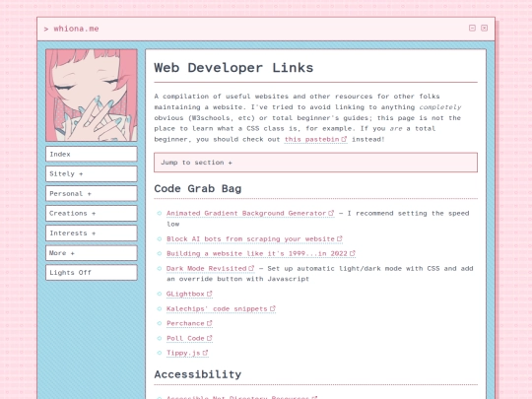Image resolution: width=532 pixels, height=399 pixels.
Task: Open the Dark Mode Revisited link
Action: click(x=210, y=268)
